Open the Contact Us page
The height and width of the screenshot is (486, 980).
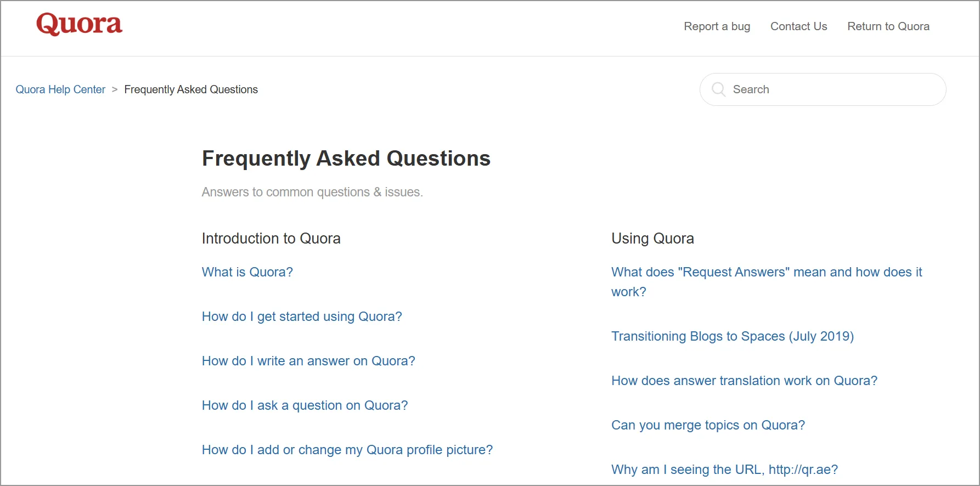coord(798,26)
